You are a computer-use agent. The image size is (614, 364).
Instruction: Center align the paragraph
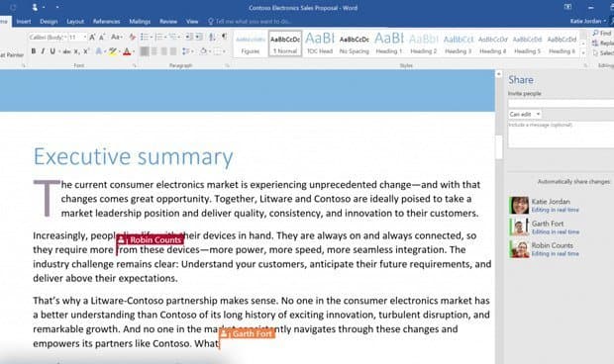(x=154, y=51)
